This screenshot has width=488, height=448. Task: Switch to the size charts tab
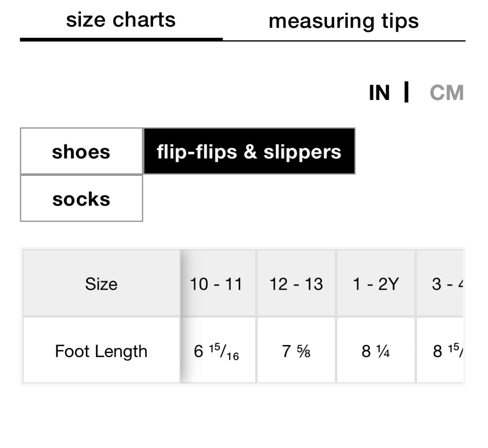tap(121, 20)
